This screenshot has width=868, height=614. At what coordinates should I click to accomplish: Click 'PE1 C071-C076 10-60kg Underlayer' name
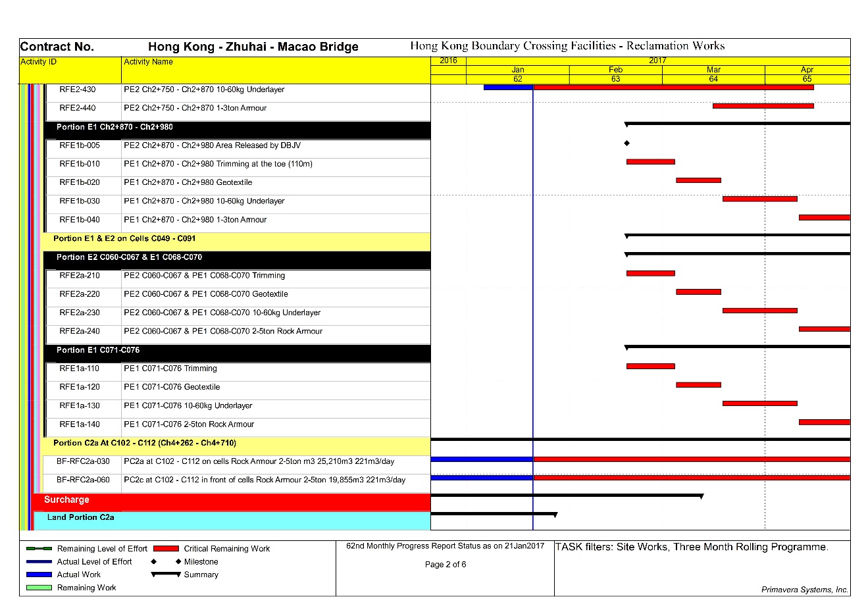click(188, 406)
